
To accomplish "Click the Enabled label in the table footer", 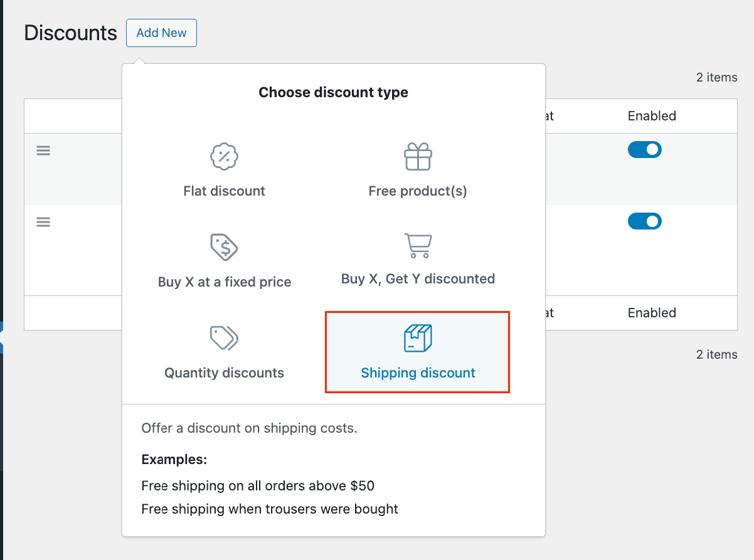I will pos(652,313).
